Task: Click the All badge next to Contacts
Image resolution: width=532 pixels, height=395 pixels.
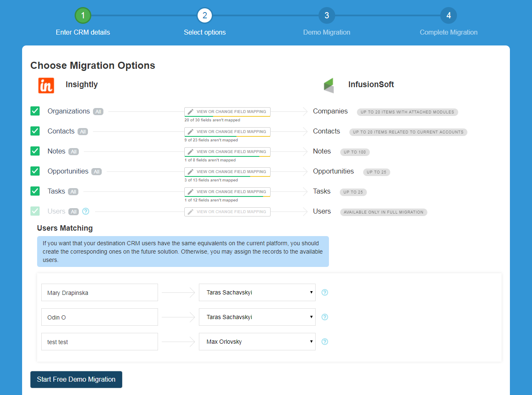Action: tap(83, 132)
